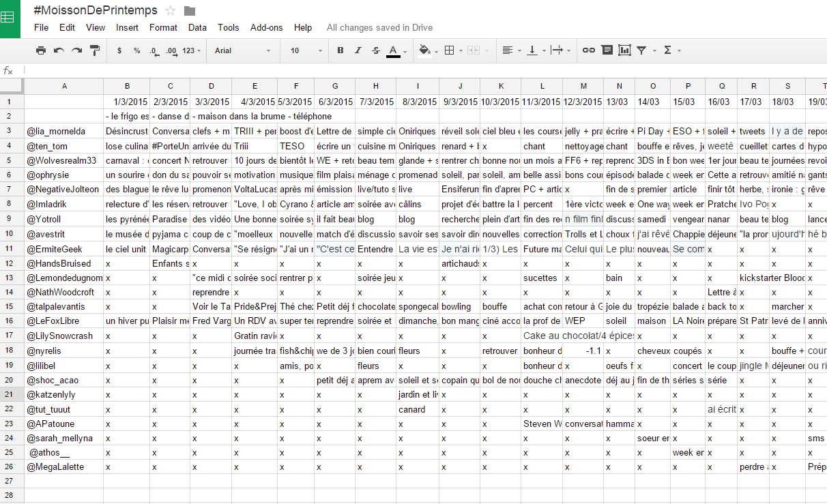Select the 'bowling' cell in the @talpalevantis row

(460, 307)
